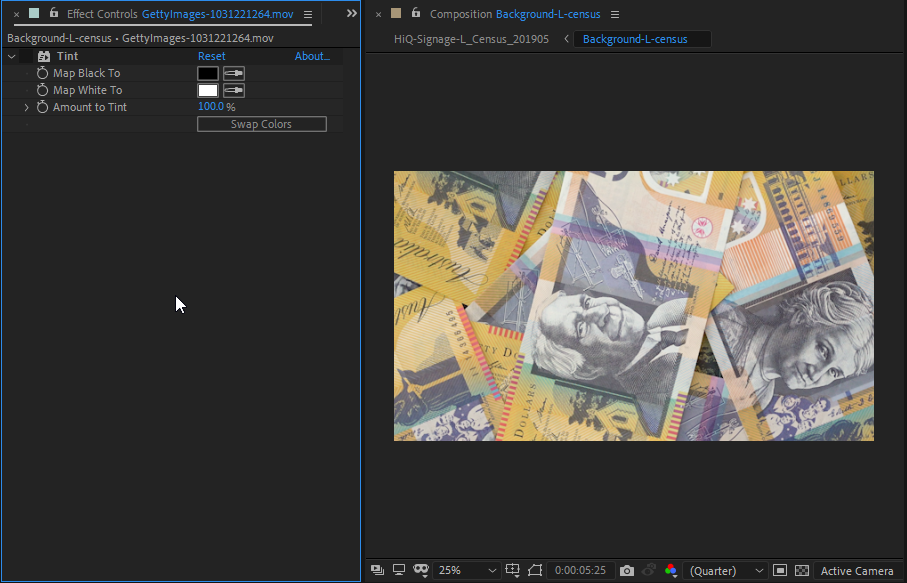Toggle the Composition viewer lock
Image resolution: width=907 pixels, height=583 pixels.
[x=416, y=12]
